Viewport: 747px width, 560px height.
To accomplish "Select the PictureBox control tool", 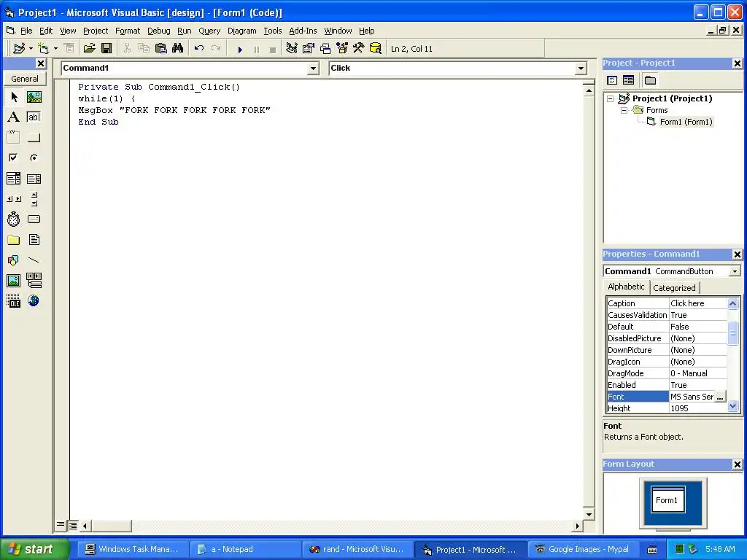I will tap(34, 97).
